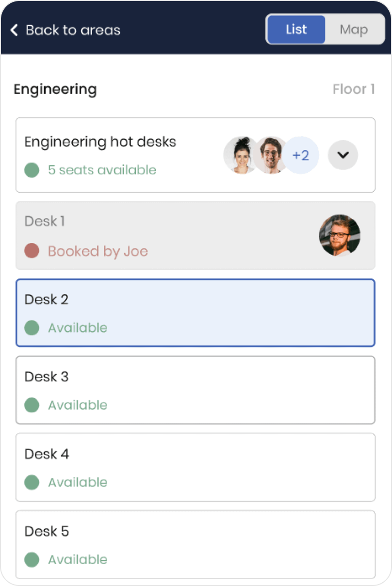The height and width of the screenshot is (586, 392).
Task: Click green dot beside 5 seats available
Action: [x=32, y=170]
